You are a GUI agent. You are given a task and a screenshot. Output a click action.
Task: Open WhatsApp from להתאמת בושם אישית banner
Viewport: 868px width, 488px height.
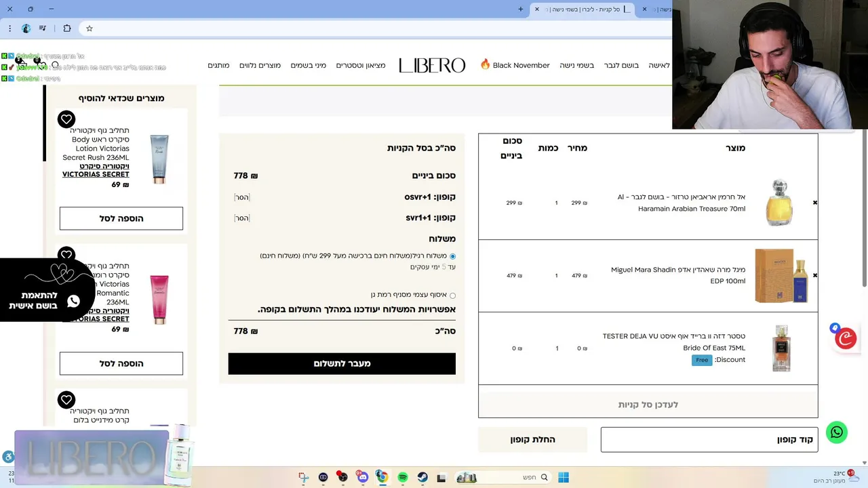pos(73,301)
